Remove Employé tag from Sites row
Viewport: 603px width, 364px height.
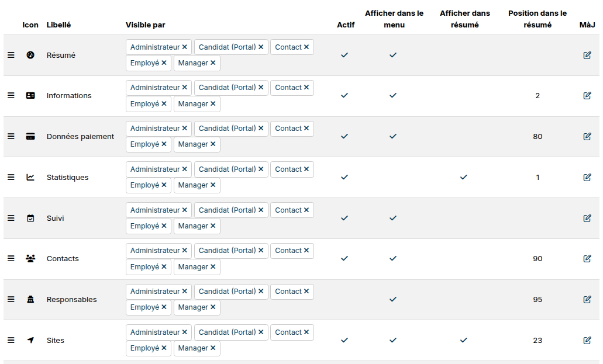(164, 348)
